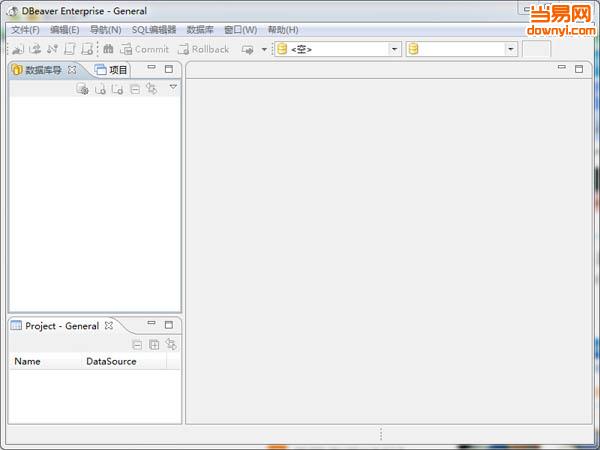Open the SQL编辑器 menu

coord(153,30)
